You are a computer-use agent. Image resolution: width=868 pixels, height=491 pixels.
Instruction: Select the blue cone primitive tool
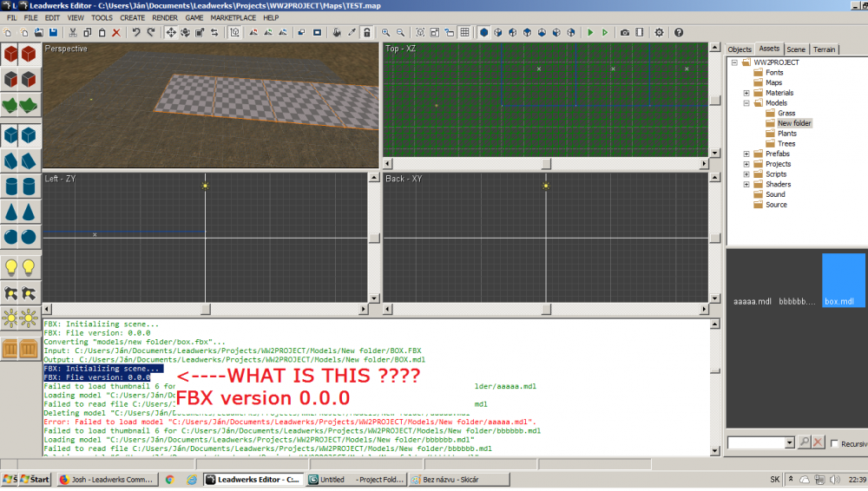12,212
